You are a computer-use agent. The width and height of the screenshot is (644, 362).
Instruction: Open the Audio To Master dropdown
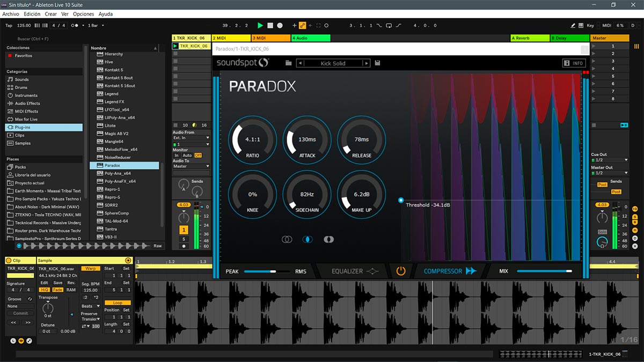tap(191, 166)
